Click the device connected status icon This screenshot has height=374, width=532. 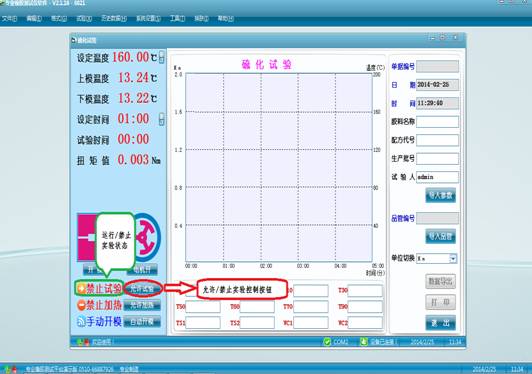point(364,342)
